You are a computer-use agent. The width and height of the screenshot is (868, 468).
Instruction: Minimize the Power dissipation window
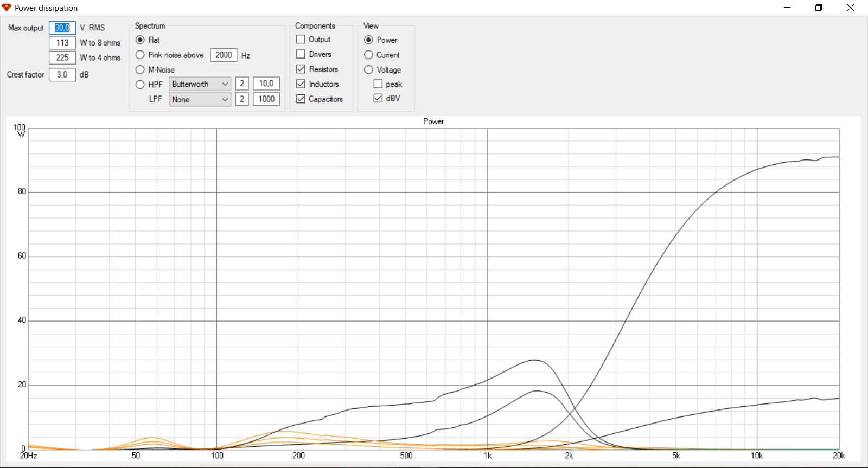[787, 8]
